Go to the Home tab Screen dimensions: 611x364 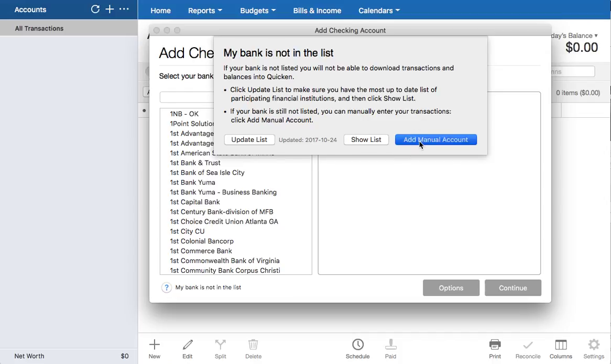[160, 10]
